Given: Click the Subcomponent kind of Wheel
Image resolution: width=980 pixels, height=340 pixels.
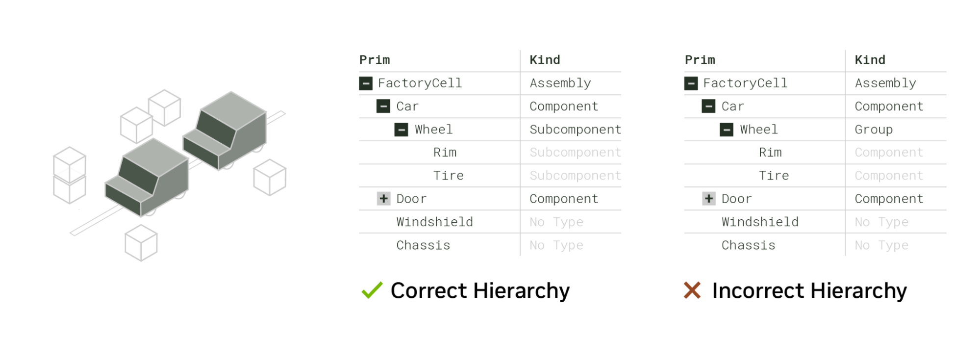Looking at the screenshot, I should point(575,130).
